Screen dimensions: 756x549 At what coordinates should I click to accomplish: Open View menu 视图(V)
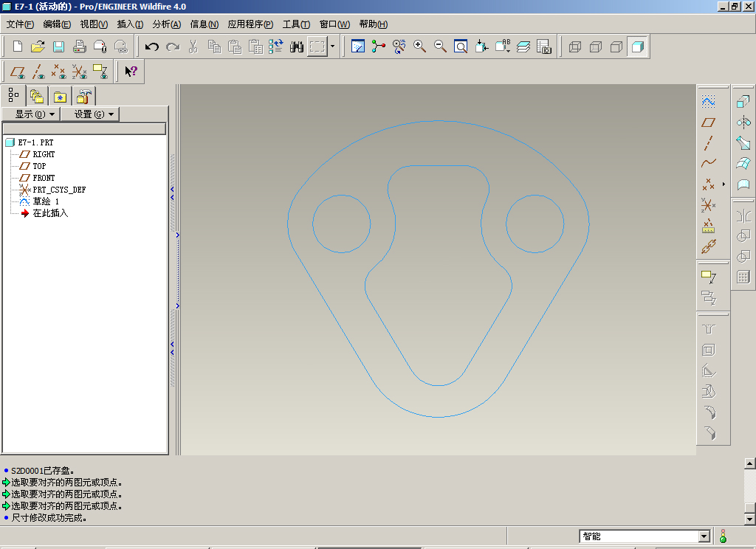point(94,24)
